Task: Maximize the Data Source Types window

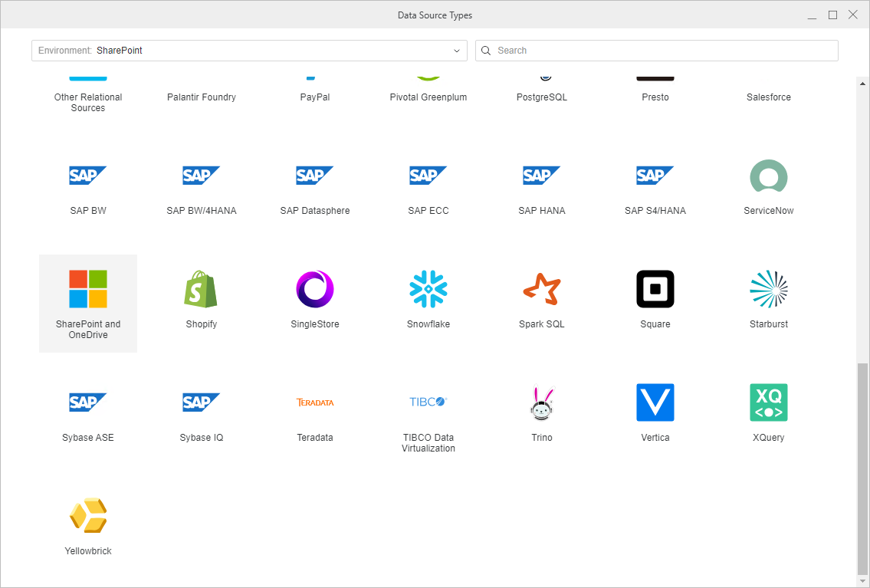Action: point(832,15)
